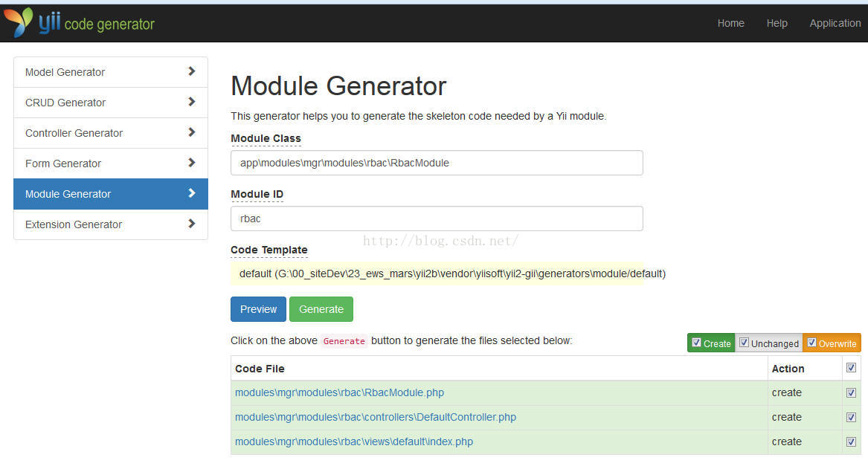Click chevron beside CRUD Generator

[x=192, y=102]
